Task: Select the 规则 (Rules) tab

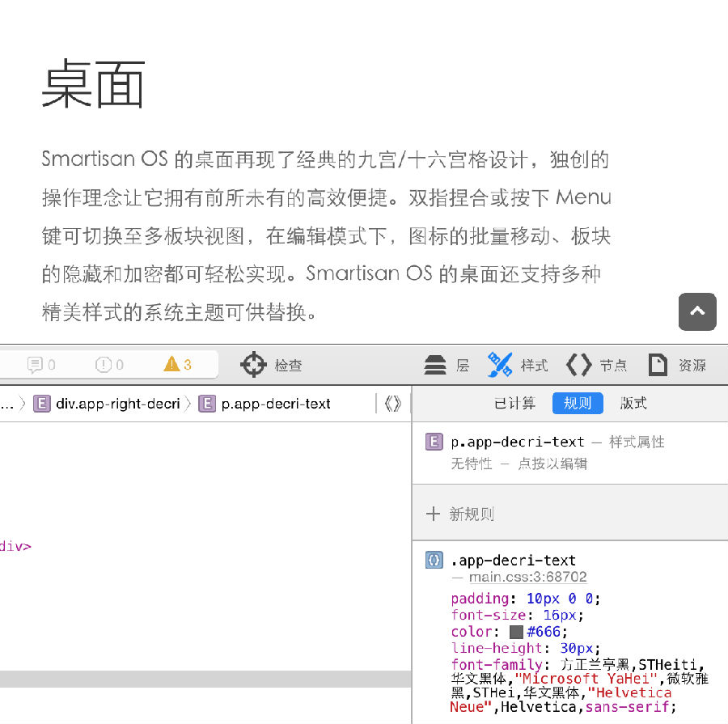Action: [578, 403]
